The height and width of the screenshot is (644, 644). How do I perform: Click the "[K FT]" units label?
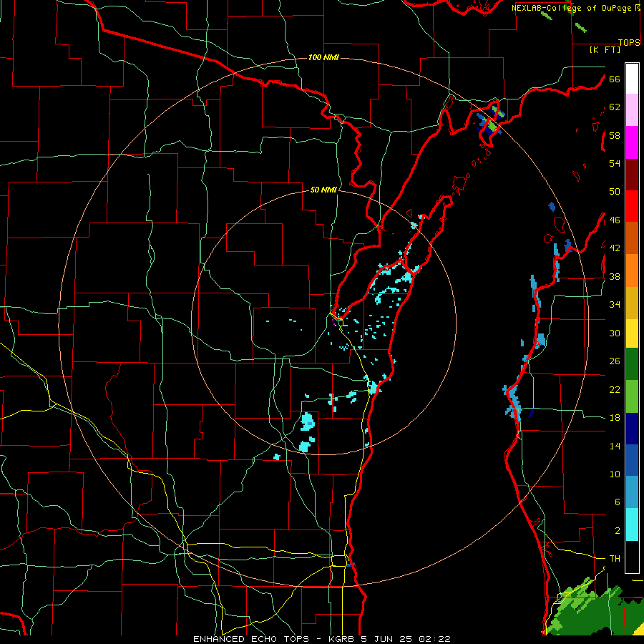coord(605,49)
